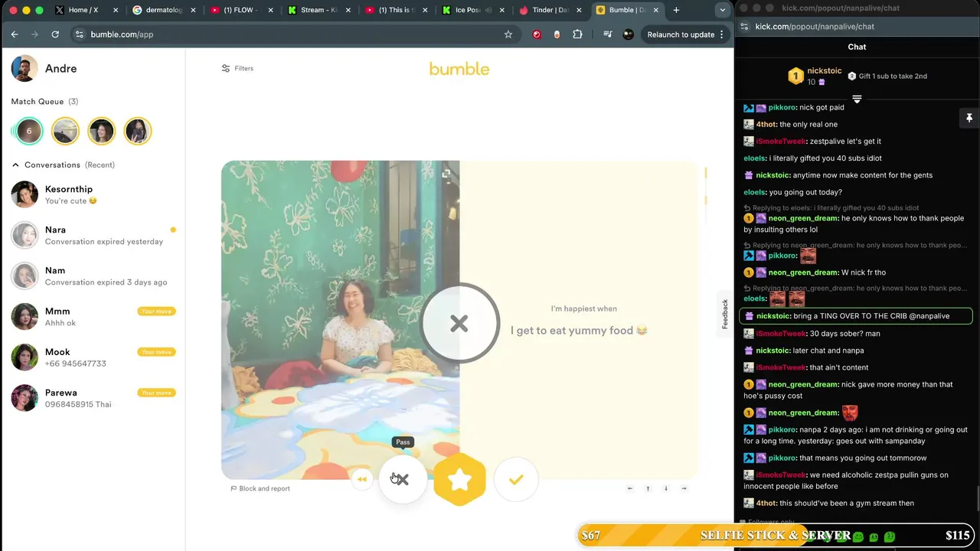Image resolution: width=980 pixels, height=551 pixels.
Task: Click the yellow rewind Backtrack button
Action: coord(362,479)
